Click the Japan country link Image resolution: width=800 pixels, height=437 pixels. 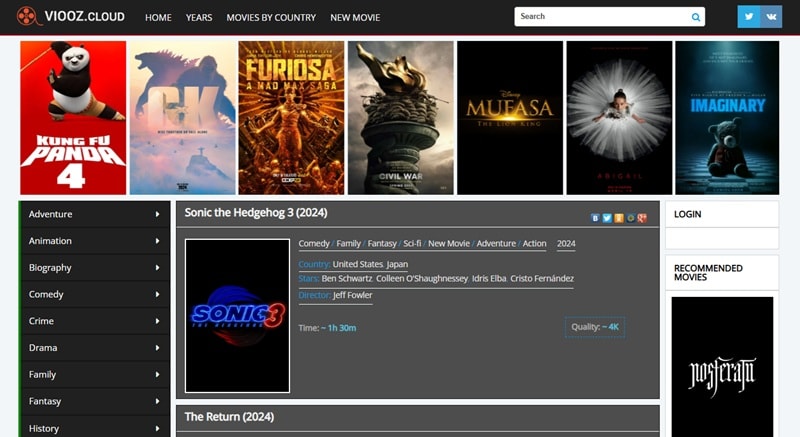click(397, 264)
